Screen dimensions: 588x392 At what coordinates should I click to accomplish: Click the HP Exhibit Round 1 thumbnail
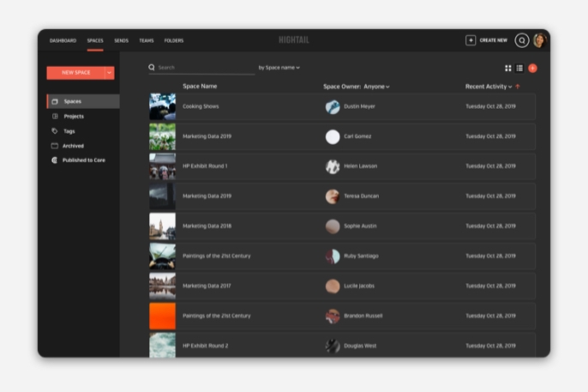[162, 166]
